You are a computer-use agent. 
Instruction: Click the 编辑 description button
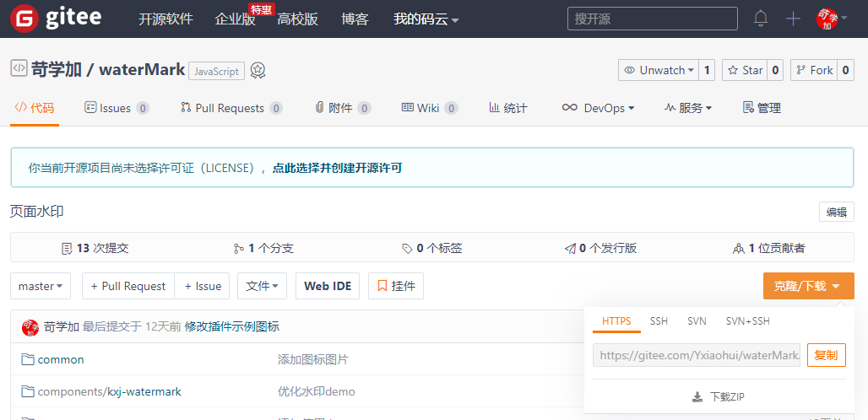(x=837, y=213)
